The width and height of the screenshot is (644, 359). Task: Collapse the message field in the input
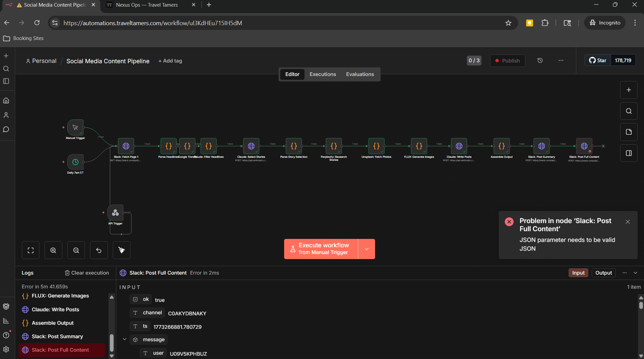point(125,340)
